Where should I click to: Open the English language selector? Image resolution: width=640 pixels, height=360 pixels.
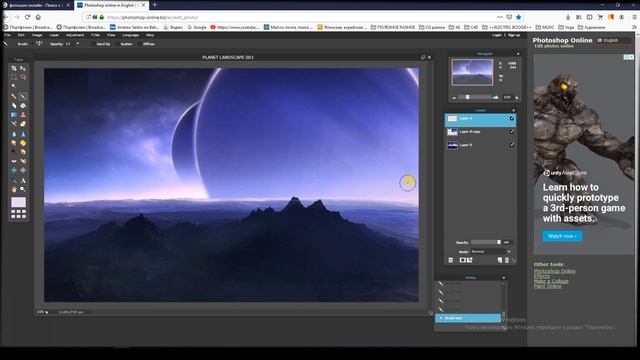[613, 40]
